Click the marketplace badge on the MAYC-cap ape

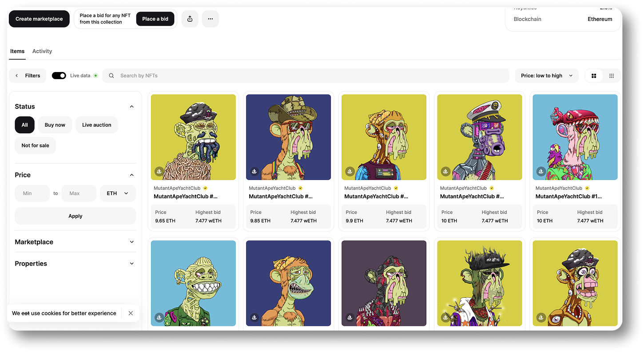[x=445, y=317]
